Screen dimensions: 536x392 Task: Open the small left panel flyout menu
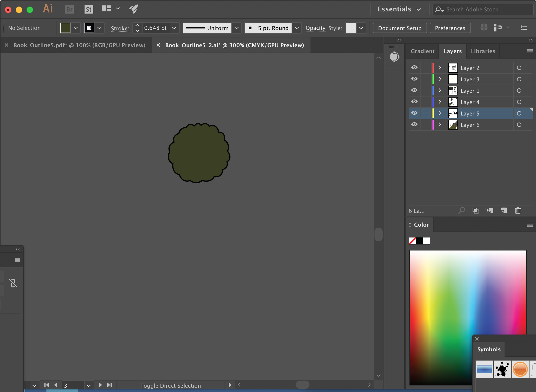pyautogui.click(x=17, y=260)
